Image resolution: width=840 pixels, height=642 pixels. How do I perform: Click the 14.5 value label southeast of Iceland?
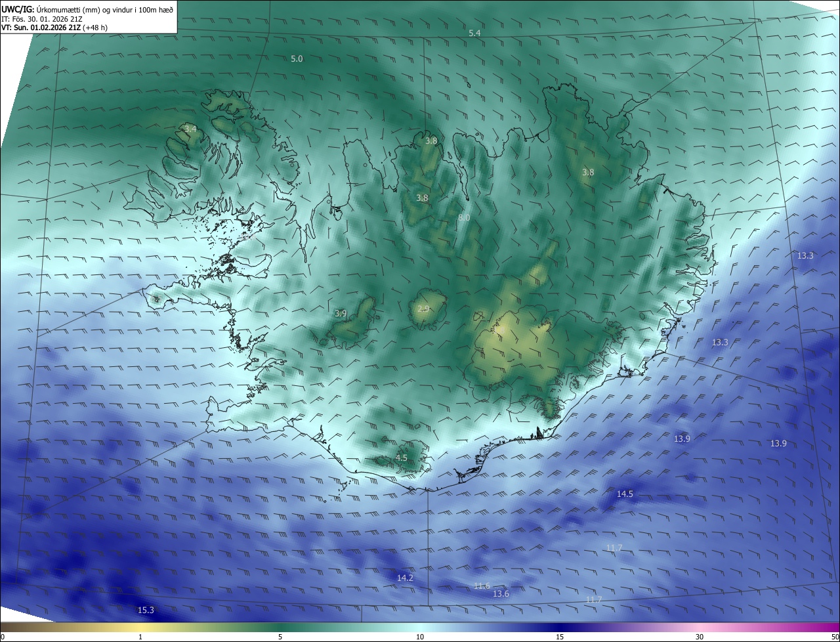pos(625,494)
